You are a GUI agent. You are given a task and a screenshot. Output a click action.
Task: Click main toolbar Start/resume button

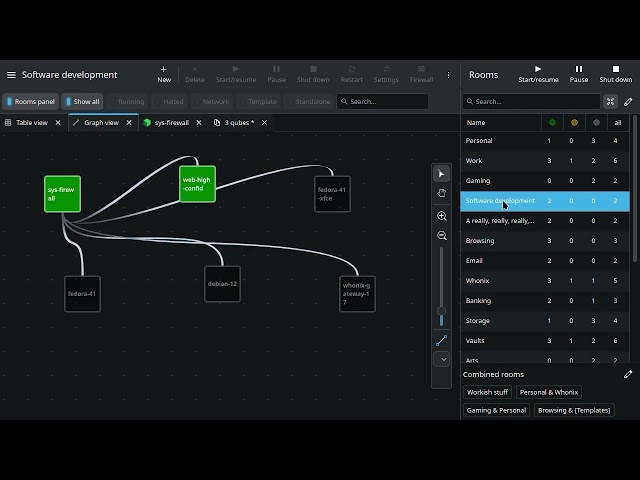(x=236, y=74)
